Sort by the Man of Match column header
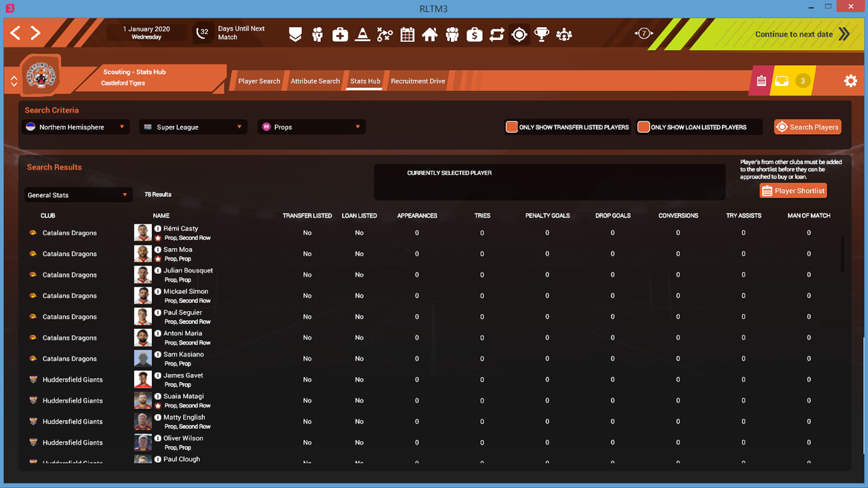The height and width of the screenshot is (488, 868). 809,216
